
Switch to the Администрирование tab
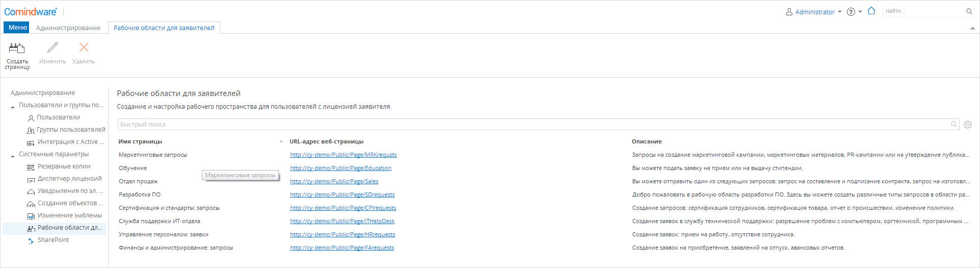click(68, 28)
